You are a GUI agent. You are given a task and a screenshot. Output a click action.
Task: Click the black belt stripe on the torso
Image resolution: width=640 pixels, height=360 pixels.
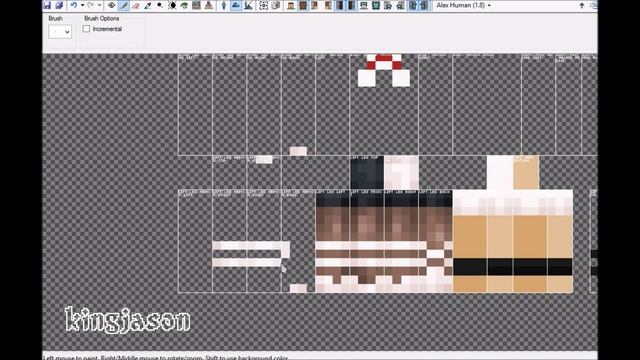513,267
